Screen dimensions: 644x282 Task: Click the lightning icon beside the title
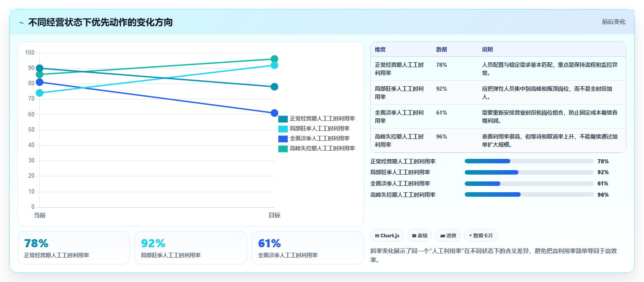pyautogui.click(x=21, y=23)
